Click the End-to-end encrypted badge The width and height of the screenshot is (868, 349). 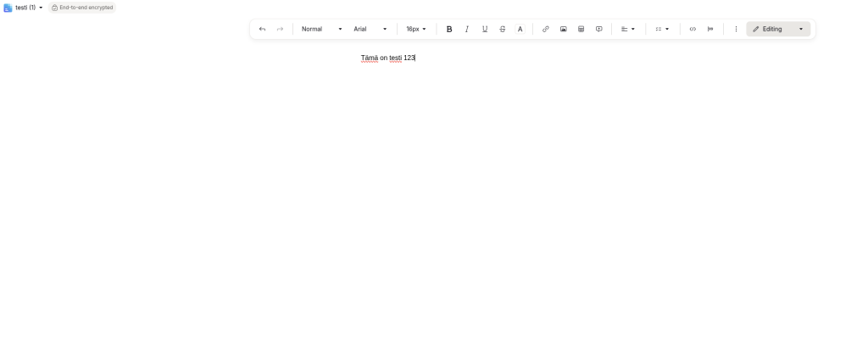point(82,8)
